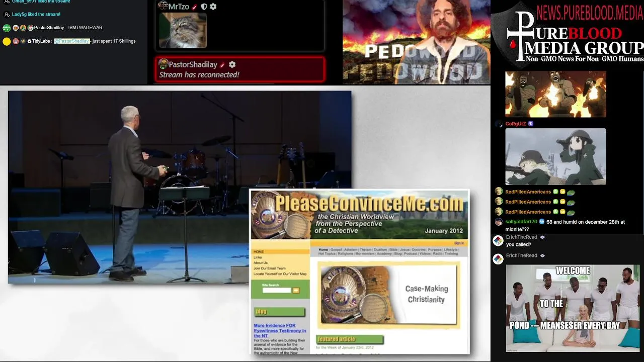The height and width of the screenshot is (362, 644).
Task: Open 'More Evidence FOR Eyewitness Testimony' blog link
Action: pos(280,330)
